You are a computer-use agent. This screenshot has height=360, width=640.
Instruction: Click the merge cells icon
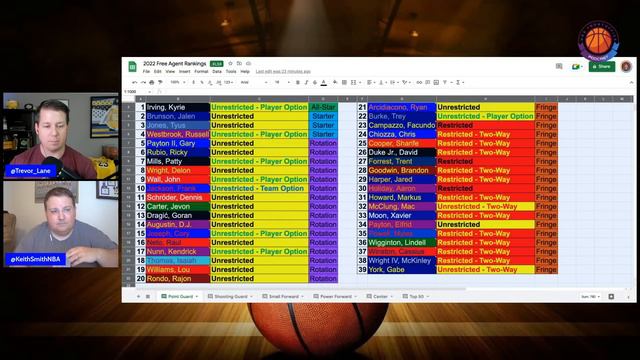coord(353,82)
